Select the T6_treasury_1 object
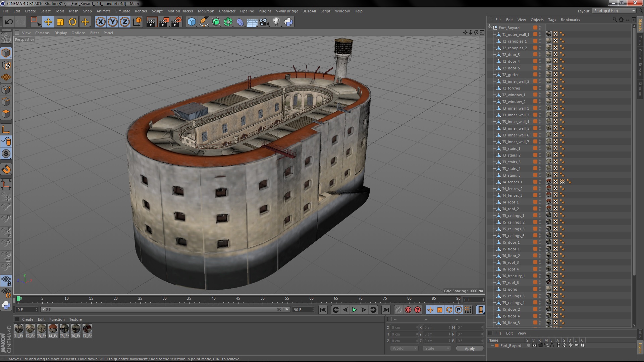The width and height of the screenshot is (644, 362). [x=514, y=276]
